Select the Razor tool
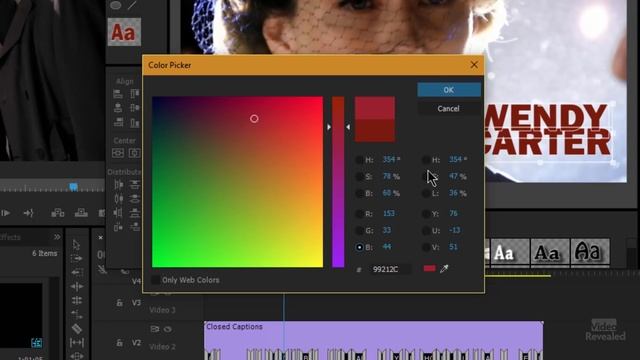This screenshot has height=360, width=640. click(x=76, y=329)
